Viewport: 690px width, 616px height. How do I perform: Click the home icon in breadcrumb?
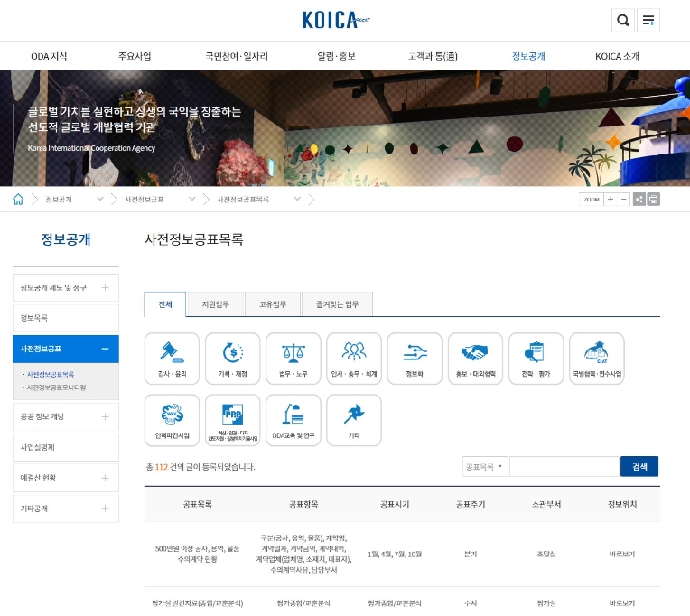click(x=18, y=199)
